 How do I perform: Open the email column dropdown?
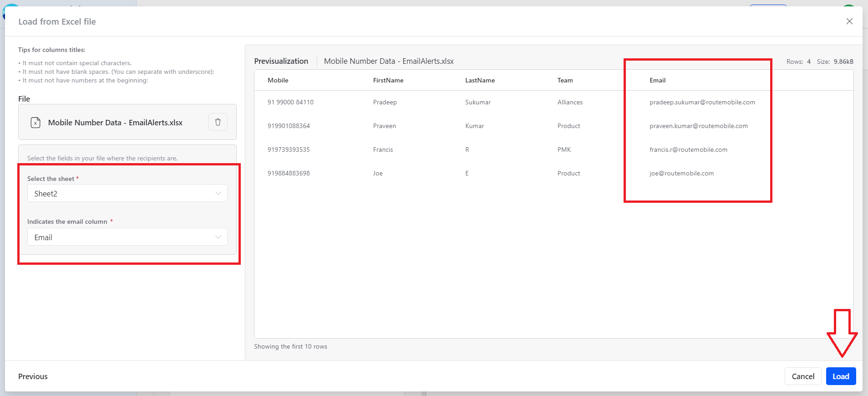(127, 237)
